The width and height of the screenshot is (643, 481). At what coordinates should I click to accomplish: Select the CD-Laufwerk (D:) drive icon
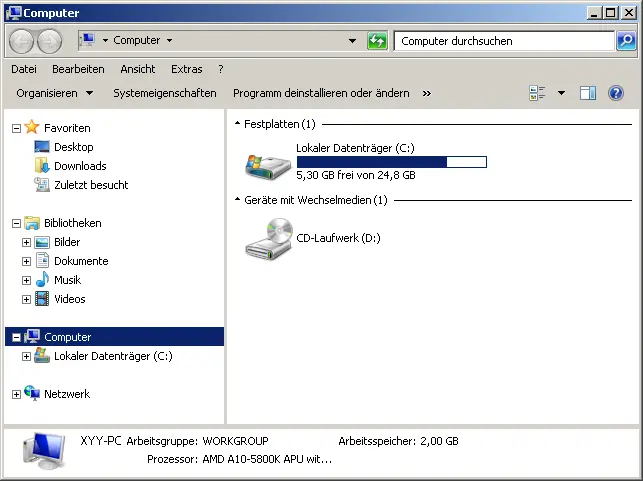(268, 240)
